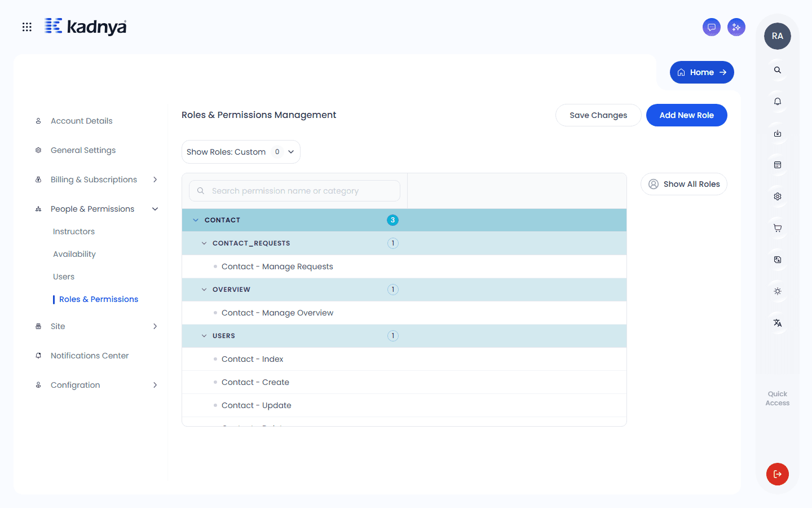
Task: Collapse the CONTACT_REQUESTS group
Action: (x=404, y=243)
